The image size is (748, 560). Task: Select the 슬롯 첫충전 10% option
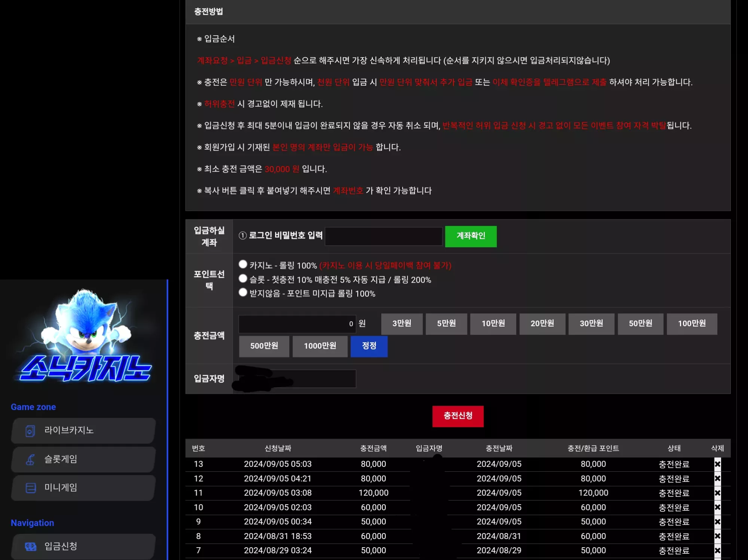coord(243,279)
